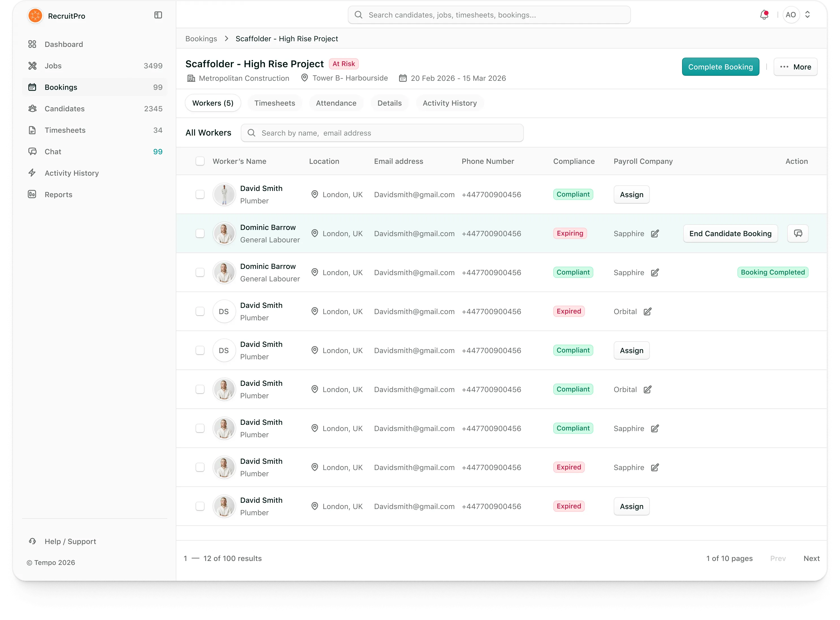The height and width of the screenshot is (620, 840).
Task: Click the RecruitPro logo icon
Action: (x=35, y=15)
